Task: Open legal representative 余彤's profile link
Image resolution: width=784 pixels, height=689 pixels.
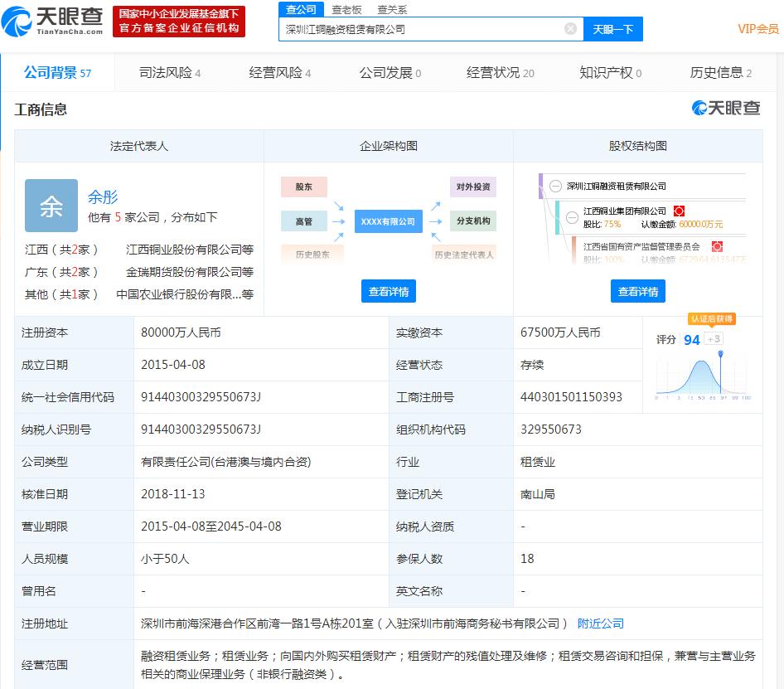Action: pyautogui.click(x=103, y=197)
